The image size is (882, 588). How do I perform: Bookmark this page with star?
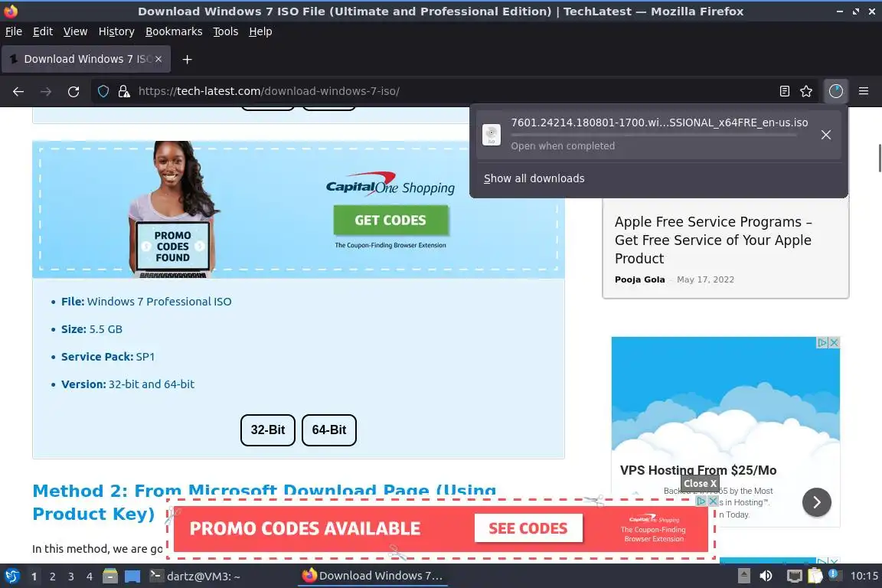click(806, 91)
